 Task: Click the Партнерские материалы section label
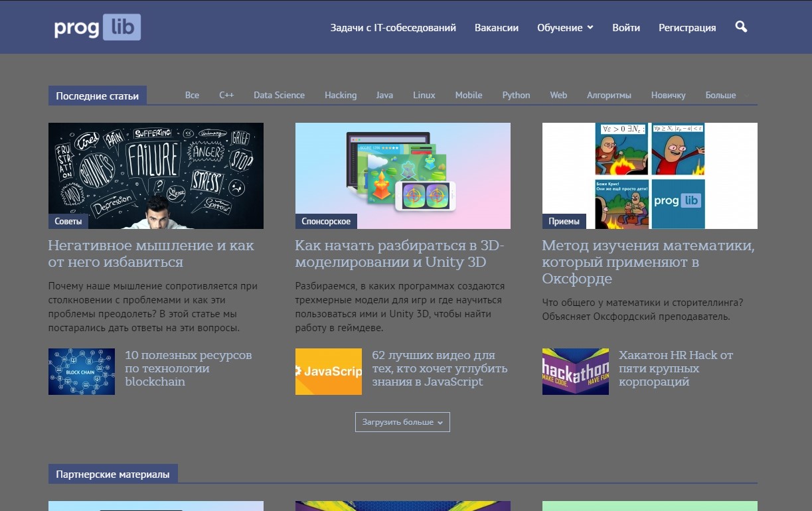pyautogui.click(x=113, y=474)
